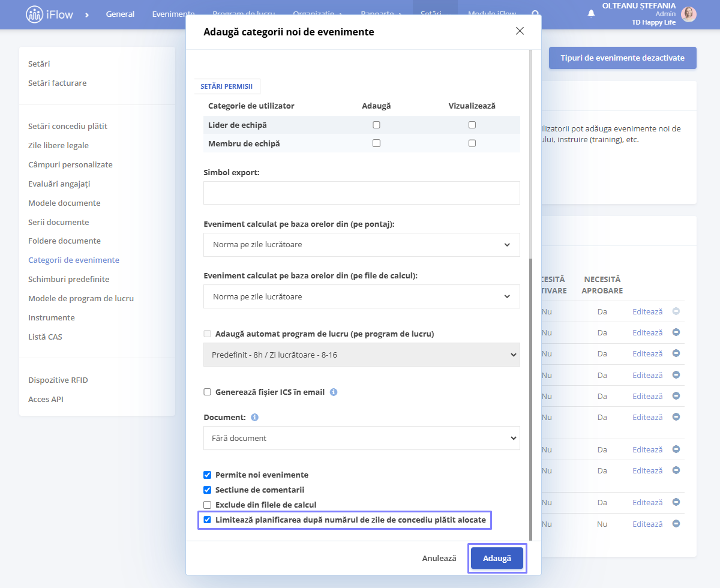Enable Generează fișier ICS în email
Image resolution: width=720 pixels, height=588 pixels.
click(x=208, y=392)
